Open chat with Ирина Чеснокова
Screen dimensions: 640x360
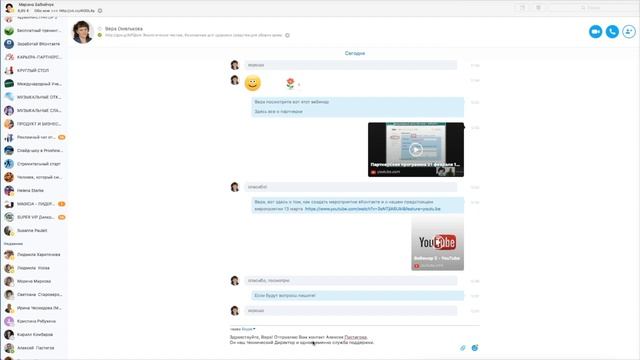(x=34, y=308)
